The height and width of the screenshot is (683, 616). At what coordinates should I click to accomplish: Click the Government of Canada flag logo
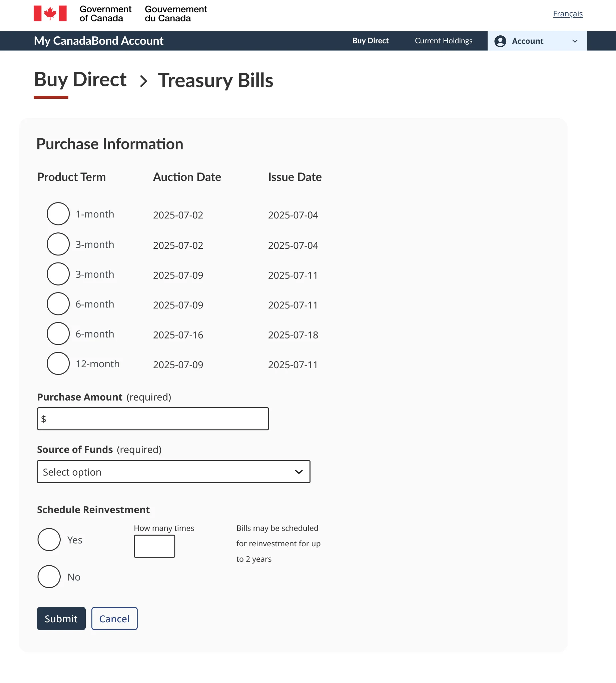pyautogui.click(x=50, y=14)
